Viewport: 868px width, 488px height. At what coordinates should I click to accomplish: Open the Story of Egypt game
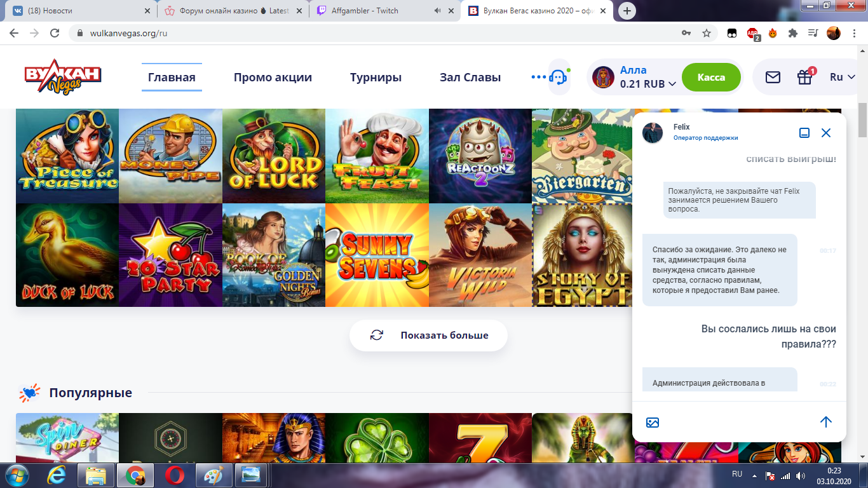(x=582, y=255)
